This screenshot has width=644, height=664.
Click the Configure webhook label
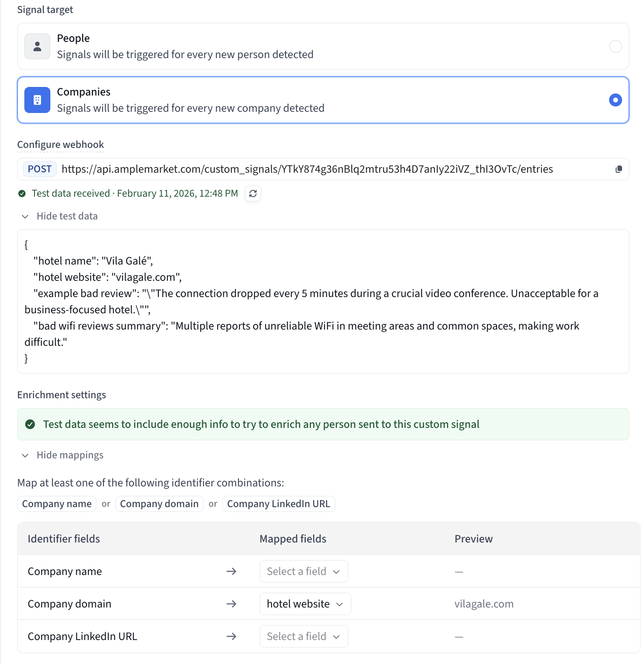point(61,145)
